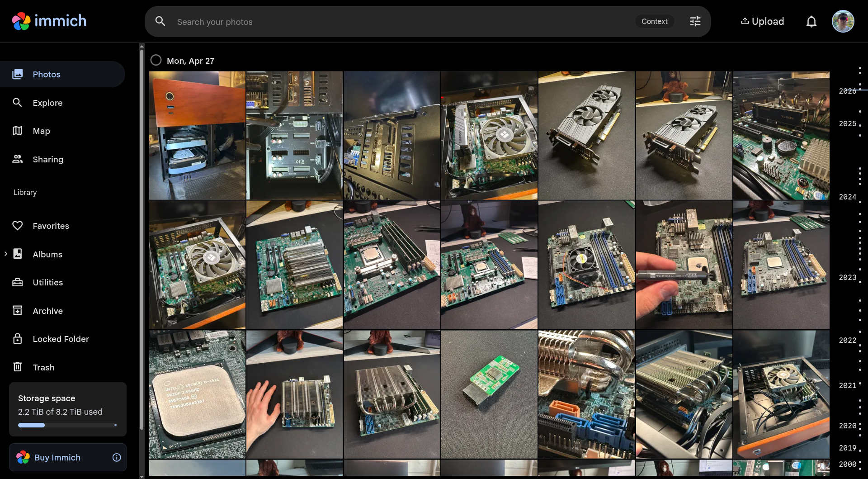The width and height of the screenshot is (868, 479).
Task: Open photo of hand holding thermal paste tube
Action: click(684, 265)
